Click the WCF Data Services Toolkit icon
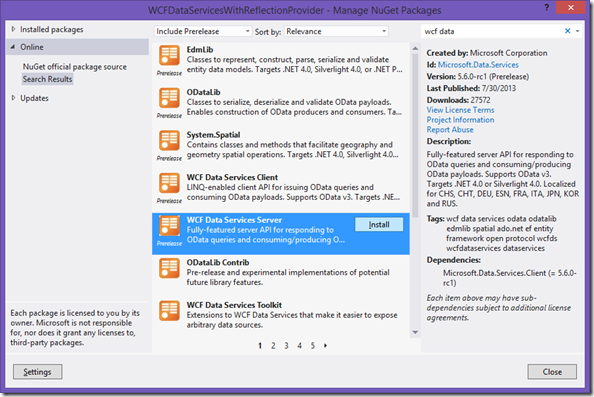The height and width of the screenshot is (397, 594). [x=169, y=311]
